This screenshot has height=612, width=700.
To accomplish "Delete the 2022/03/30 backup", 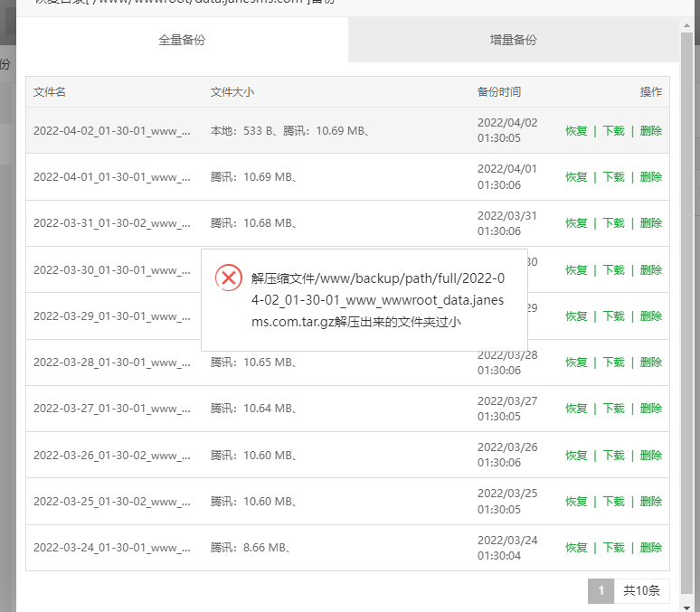I will tap(650, 270).
